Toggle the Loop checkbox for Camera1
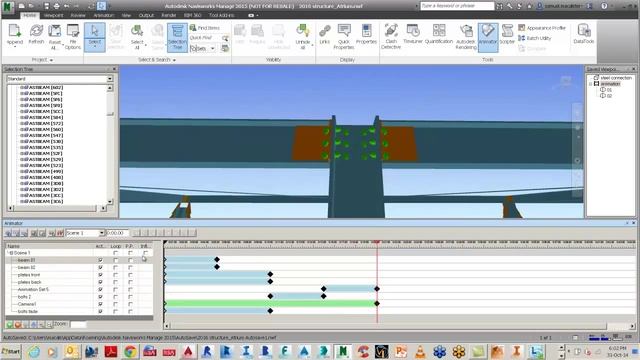The height and width of the screenshot is (360, 640). click(x=116, y=304)
